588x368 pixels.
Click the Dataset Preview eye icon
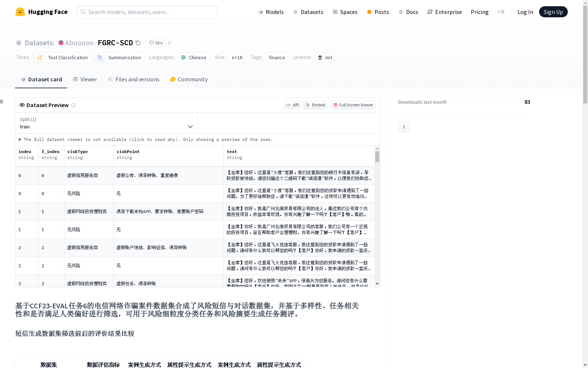point(22,105)
